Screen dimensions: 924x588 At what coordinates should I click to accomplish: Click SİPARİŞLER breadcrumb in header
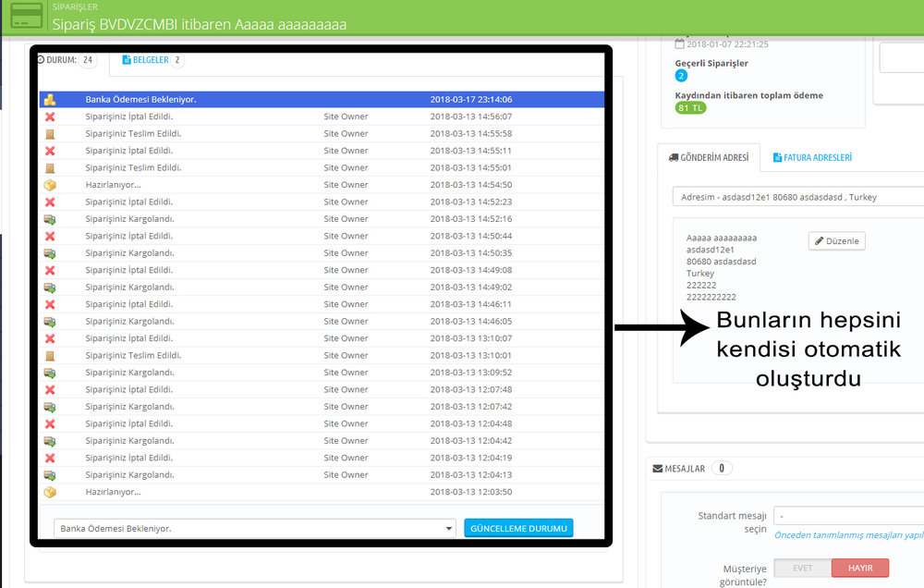[75, 7]
